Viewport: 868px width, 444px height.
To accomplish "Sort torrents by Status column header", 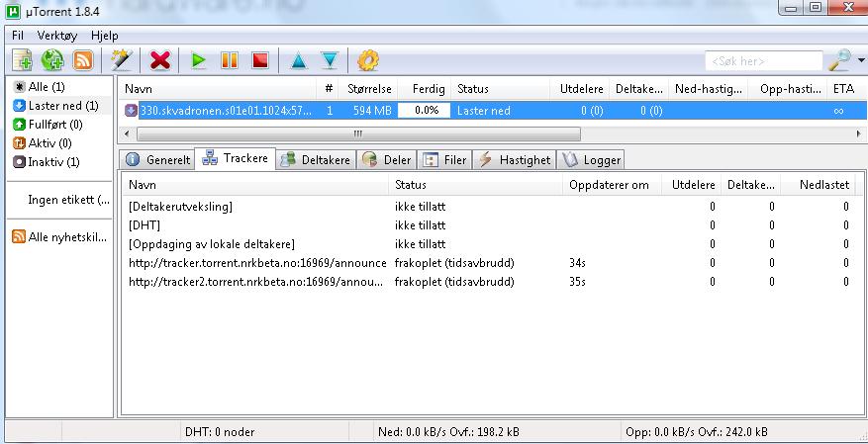I will [x=501, y=88].
